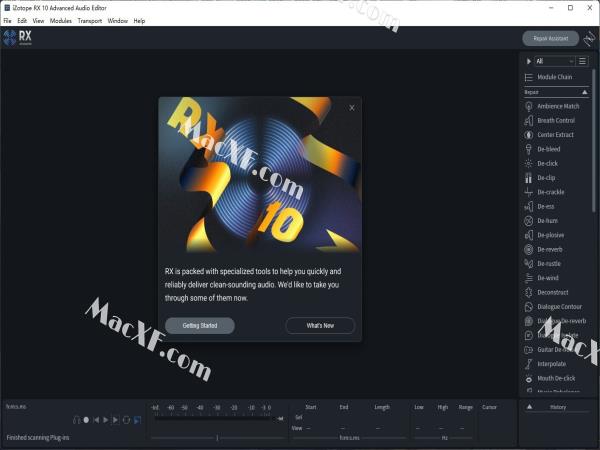Launch the Repair Assistant
Viewport: 600px width, 450px height.
(551, 38)
